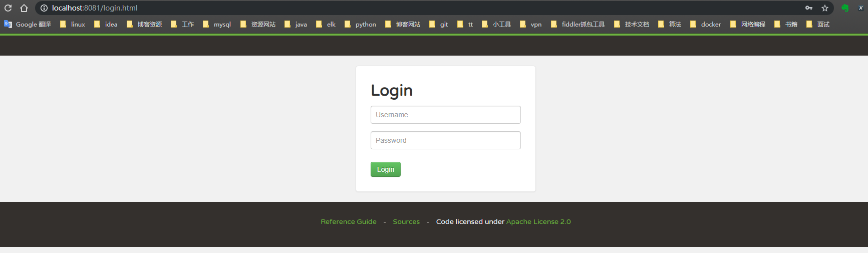868x253 pixels.
Task: Open the Sources footer link
Action: click(406, 221)
